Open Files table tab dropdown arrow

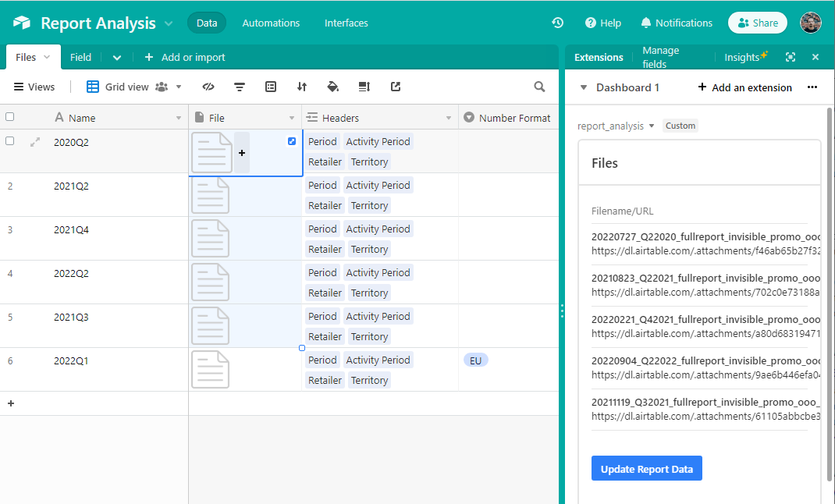tap(47, 57)
